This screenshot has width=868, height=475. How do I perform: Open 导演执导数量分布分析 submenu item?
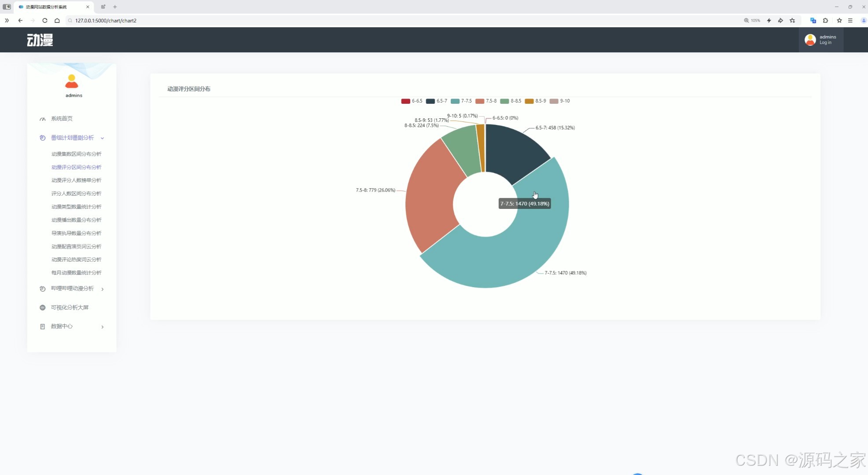point(76,233)
